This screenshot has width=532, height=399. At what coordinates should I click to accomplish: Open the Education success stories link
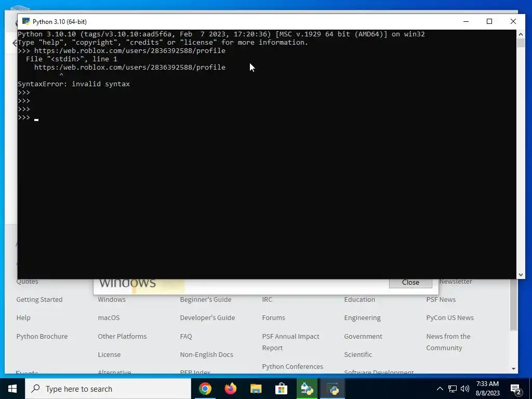click(360, 300)
